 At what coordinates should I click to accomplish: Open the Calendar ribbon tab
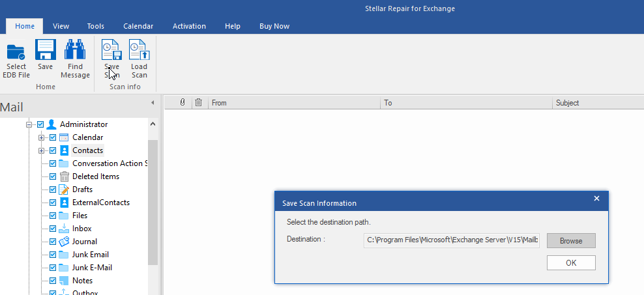click(x=138, y=26)
